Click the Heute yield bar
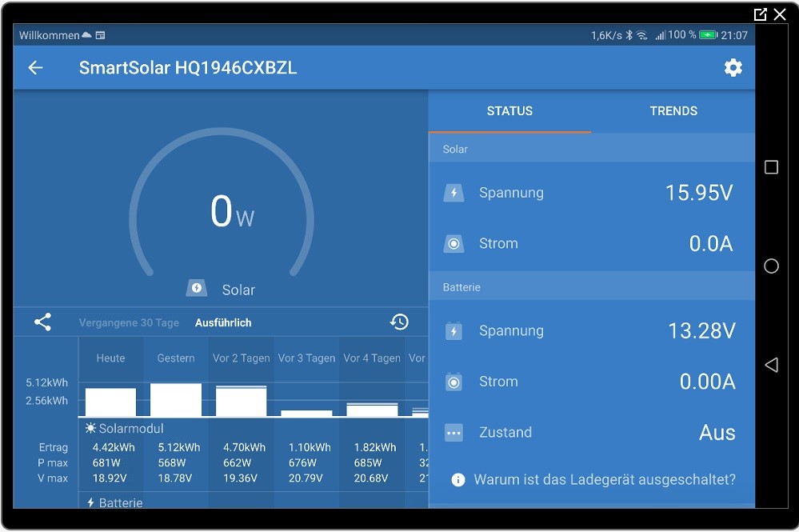This screenshot has width=799, height=532. point(110,402)
